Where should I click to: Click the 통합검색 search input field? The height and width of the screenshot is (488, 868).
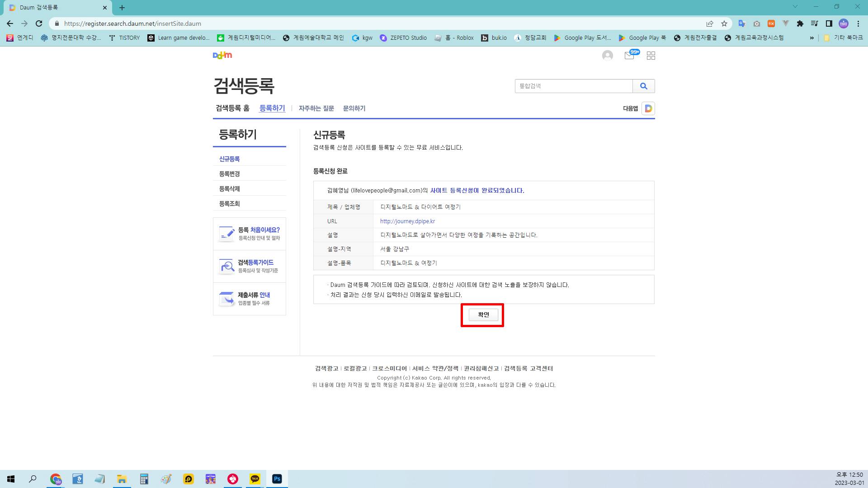click(x=573, y=86)
